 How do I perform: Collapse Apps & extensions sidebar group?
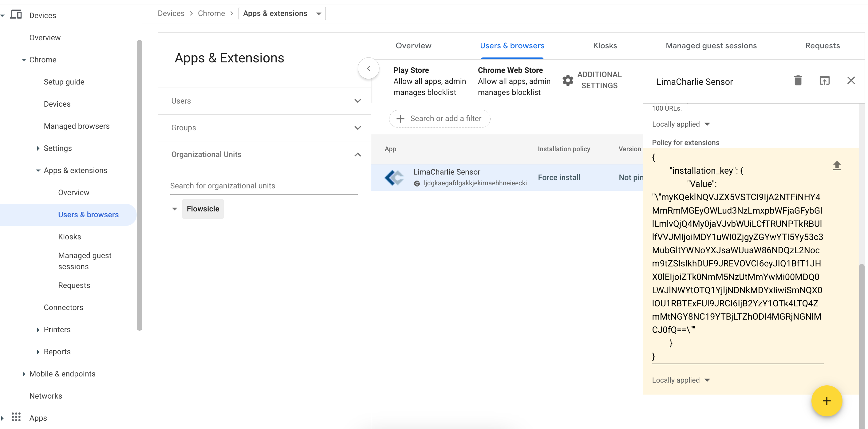38,171
